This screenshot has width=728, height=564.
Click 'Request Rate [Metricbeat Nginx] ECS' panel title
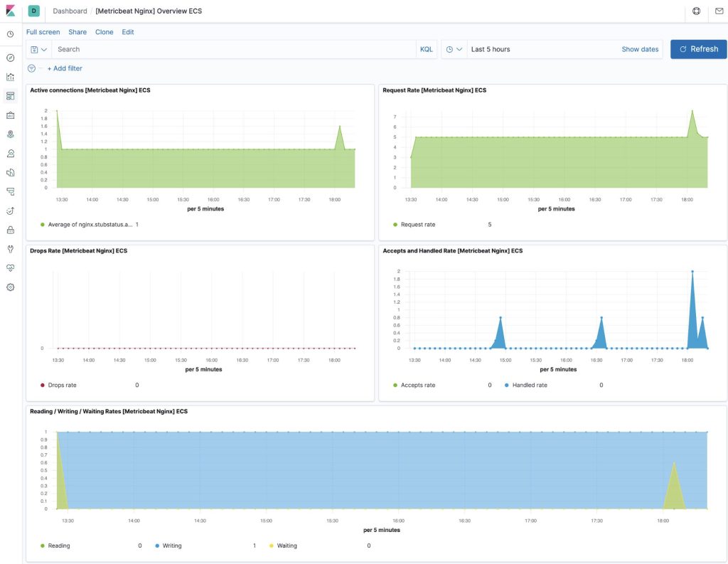pos(434,90)
